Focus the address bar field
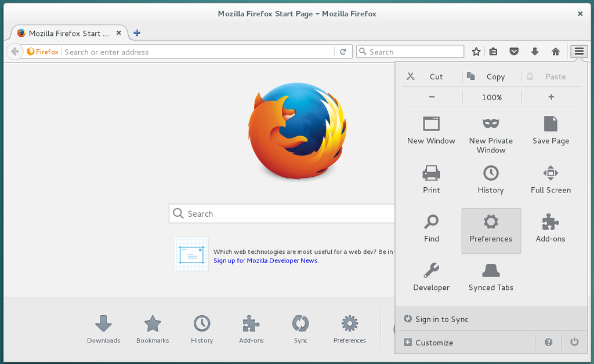The width and height of the screenshot is (594, 364). coord(198,52)
